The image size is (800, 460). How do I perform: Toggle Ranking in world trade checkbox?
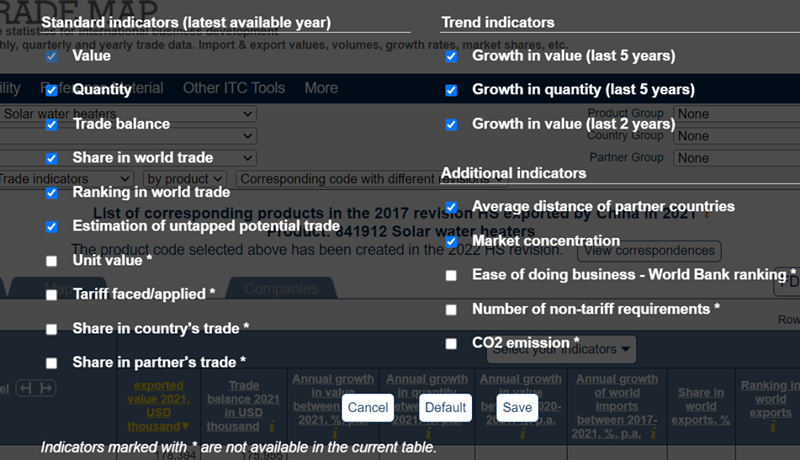[51, 193]
